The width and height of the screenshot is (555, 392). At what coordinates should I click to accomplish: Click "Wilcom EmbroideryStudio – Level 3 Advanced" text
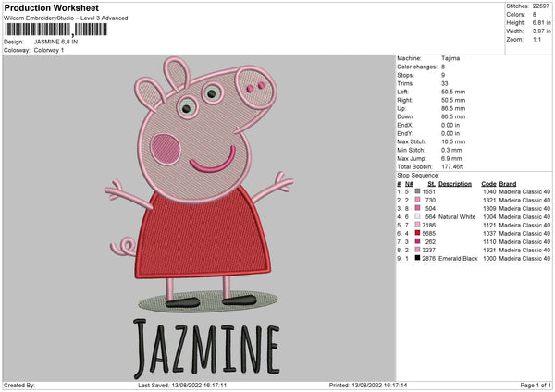pos(66,18)
